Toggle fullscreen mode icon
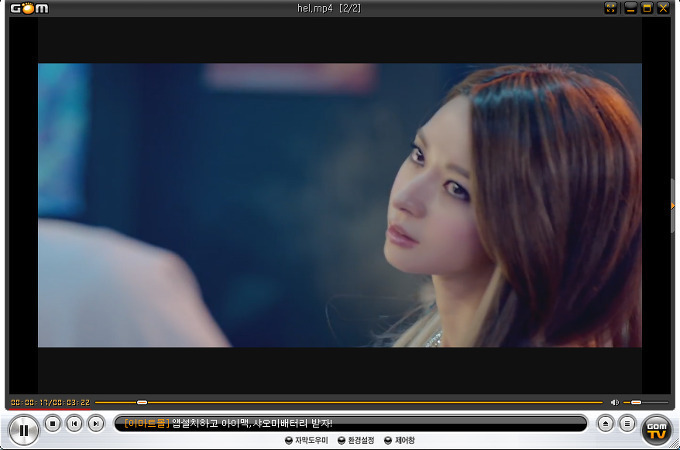680x450 pixels. click(610, 8)
